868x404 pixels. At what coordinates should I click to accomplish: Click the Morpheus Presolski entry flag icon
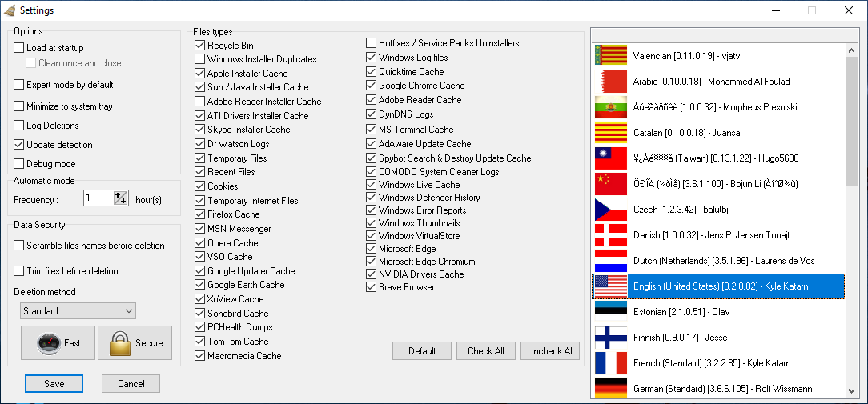click(611, 107)
